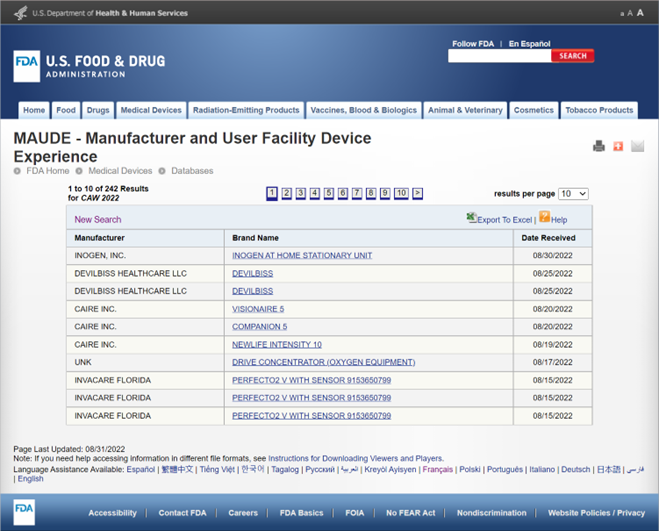Screen dimensions: 659x531
Task: Click En Español link
Action: (x=530, y=44)
